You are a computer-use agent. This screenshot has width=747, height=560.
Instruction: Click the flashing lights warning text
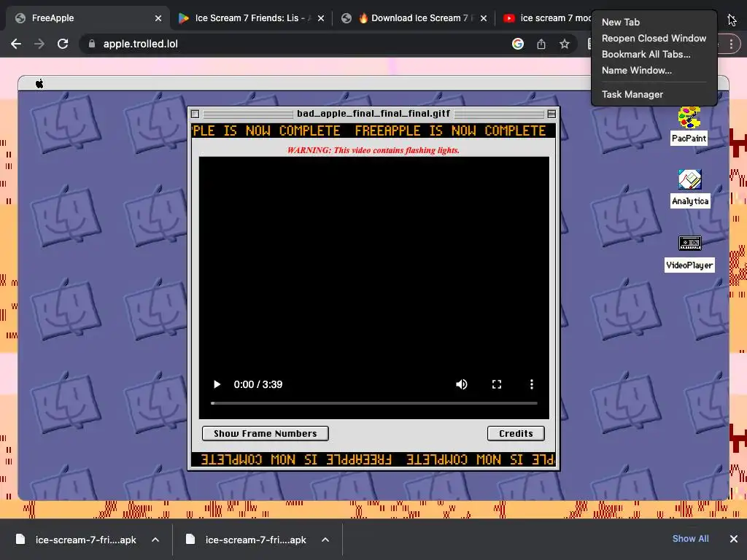(x=373, y=150)
